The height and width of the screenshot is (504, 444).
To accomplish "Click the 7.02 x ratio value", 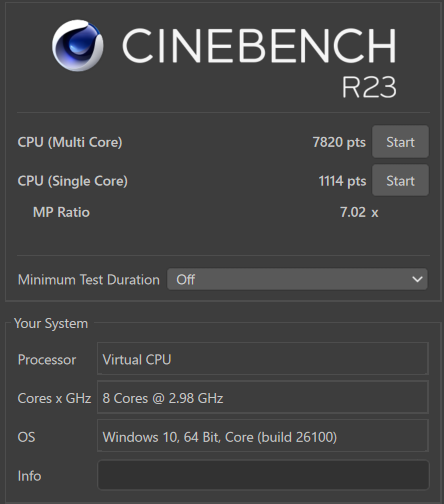I will pos(359,212).
